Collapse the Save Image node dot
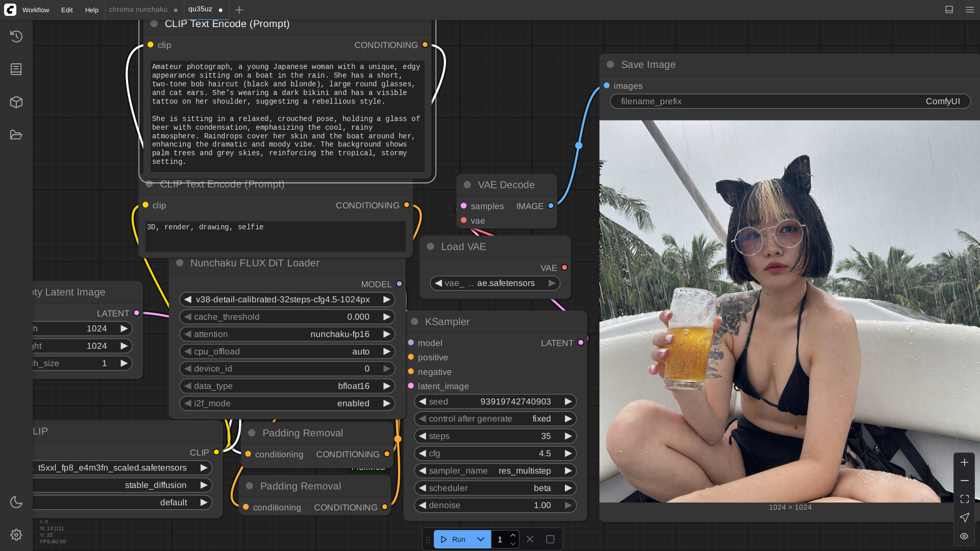The height and width of the screenshot is (551, 980). [610, 64]
